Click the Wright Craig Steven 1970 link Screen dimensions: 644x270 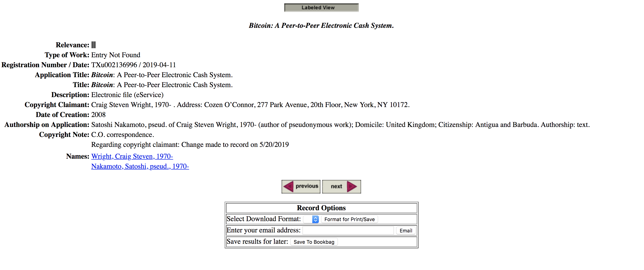pos(132,156)
